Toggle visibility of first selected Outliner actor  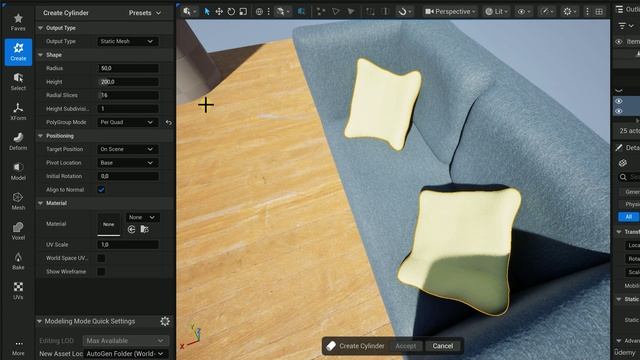click(x=619, y=101)
